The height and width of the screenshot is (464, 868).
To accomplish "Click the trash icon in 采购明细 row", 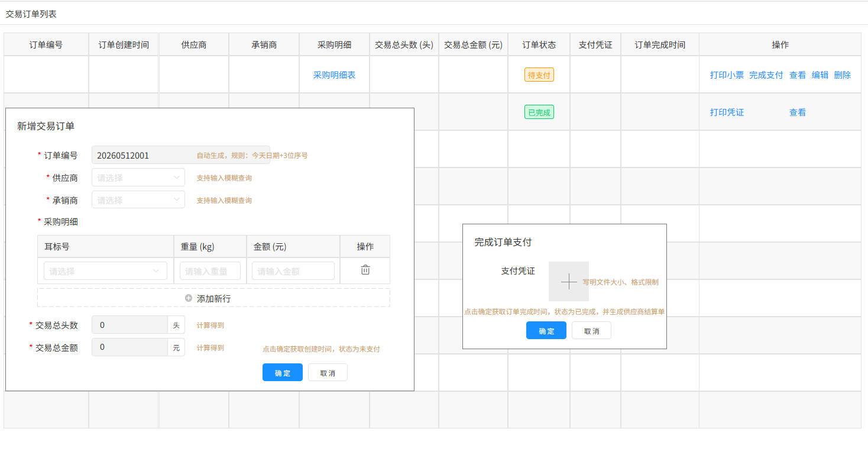I will [x=365, y=270].
